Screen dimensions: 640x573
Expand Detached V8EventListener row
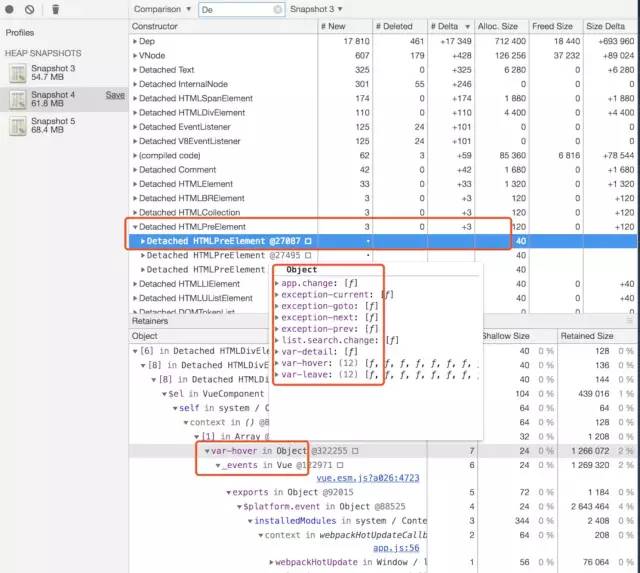coord(135,141)
